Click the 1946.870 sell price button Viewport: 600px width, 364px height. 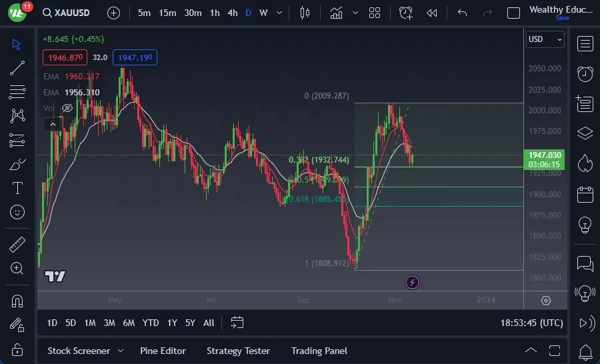click(65, 57)
